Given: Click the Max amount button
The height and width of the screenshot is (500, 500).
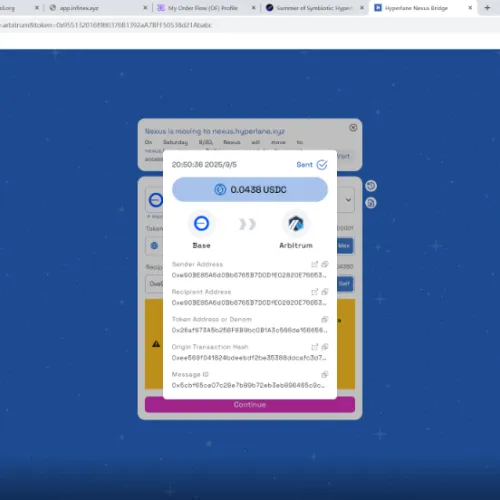Looking at the screenshot, I should (345, 246).
